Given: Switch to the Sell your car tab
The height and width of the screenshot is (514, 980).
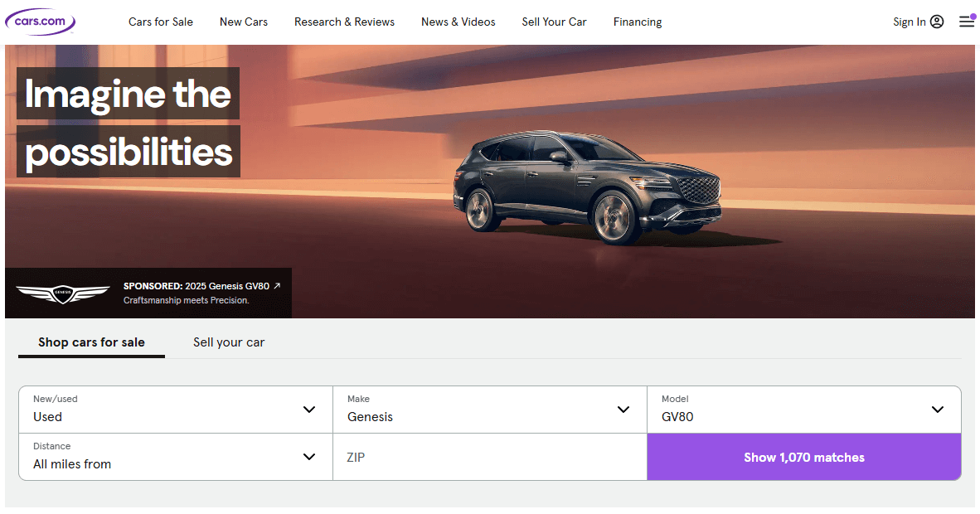Looking at the screenshot, I should tap(229, 342).
